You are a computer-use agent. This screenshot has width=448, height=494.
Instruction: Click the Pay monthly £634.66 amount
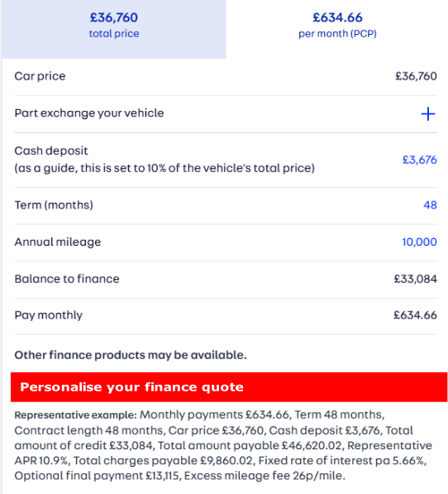pos(415,315)
